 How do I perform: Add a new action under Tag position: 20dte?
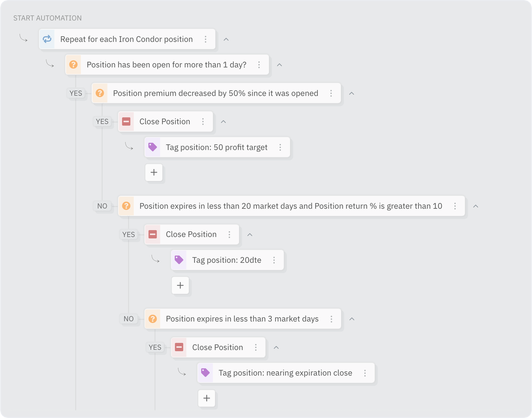180,285
